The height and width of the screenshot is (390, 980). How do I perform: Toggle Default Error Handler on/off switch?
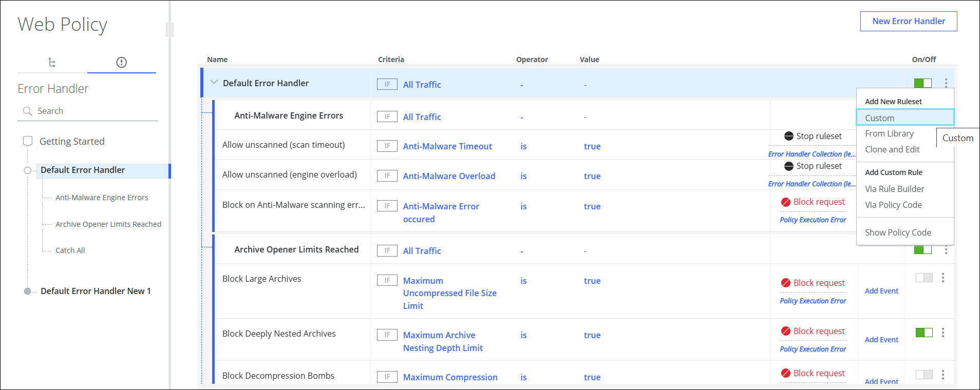pos(922,83)
